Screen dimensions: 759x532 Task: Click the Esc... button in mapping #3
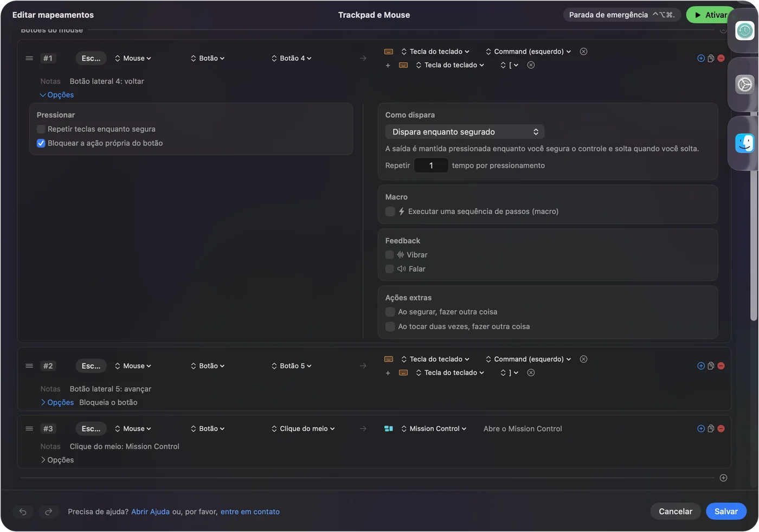click(91, 428)
